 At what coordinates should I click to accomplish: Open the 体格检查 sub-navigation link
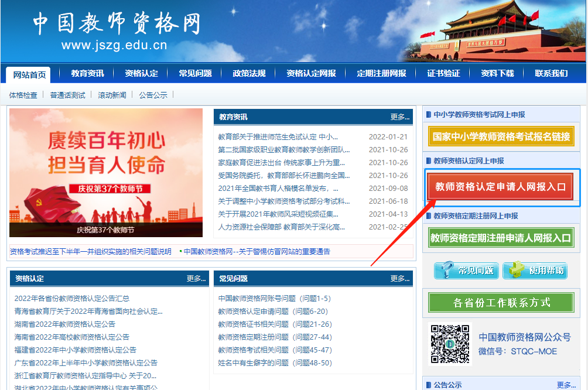(x=23, y=95)
